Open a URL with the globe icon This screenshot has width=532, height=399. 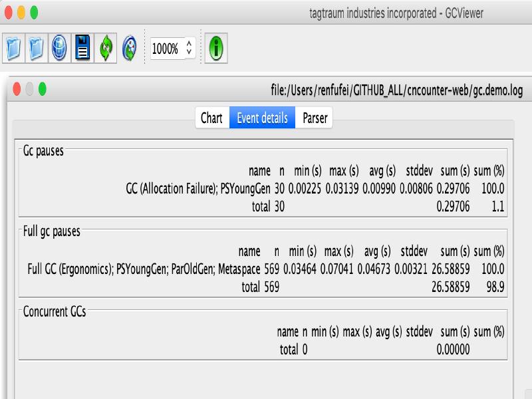tap(59, 49)
